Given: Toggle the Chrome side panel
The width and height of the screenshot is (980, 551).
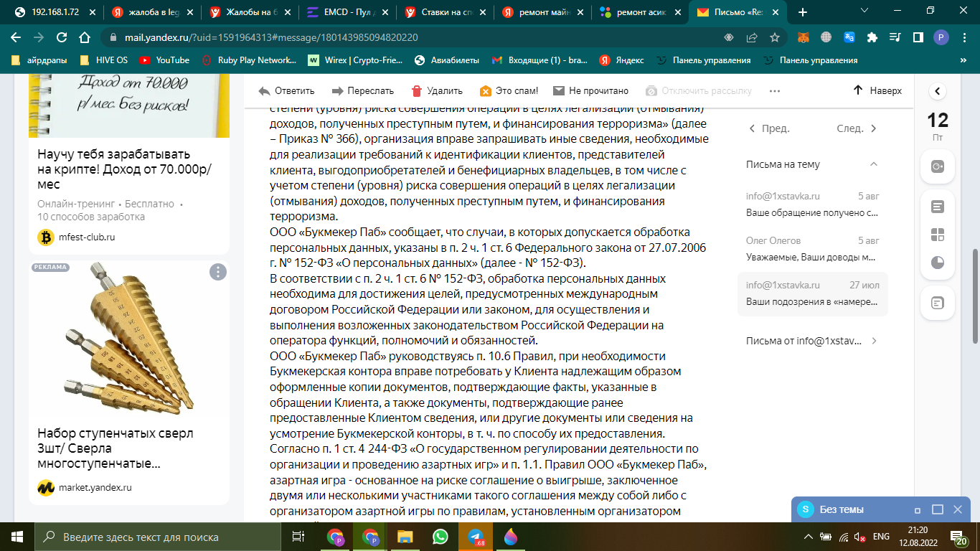Looking at the screenshot, I should coord(918,37).
